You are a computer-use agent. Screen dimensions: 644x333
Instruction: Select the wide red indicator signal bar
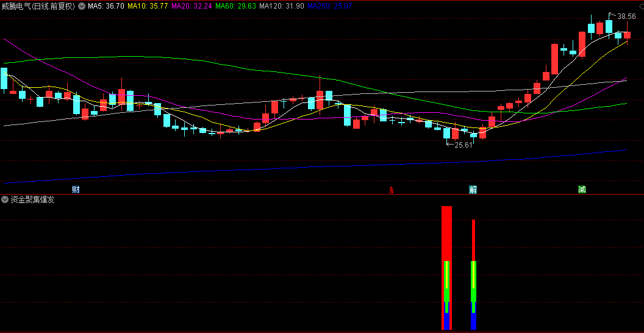447,268
